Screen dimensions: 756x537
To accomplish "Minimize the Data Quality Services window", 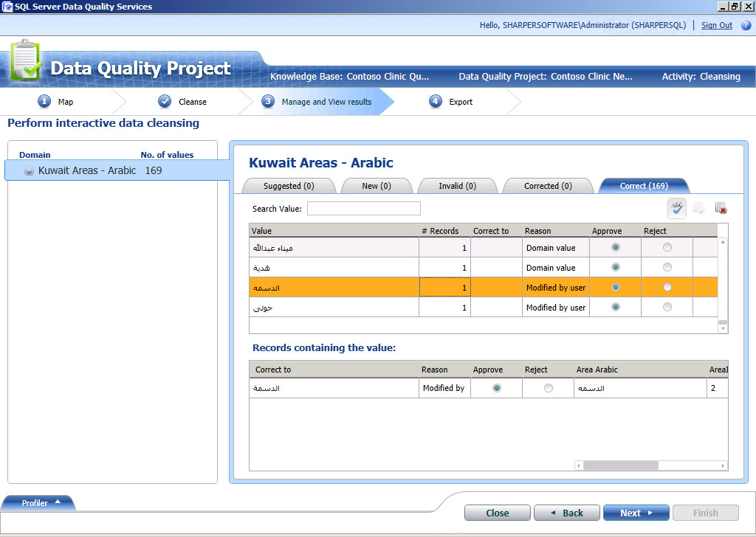I will [x=723, y=6].
